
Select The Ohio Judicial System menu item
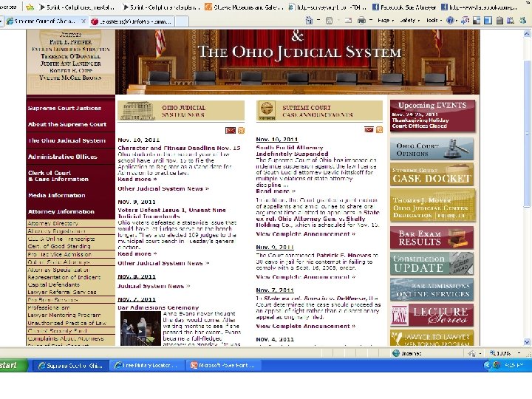[x=66, y=140]
